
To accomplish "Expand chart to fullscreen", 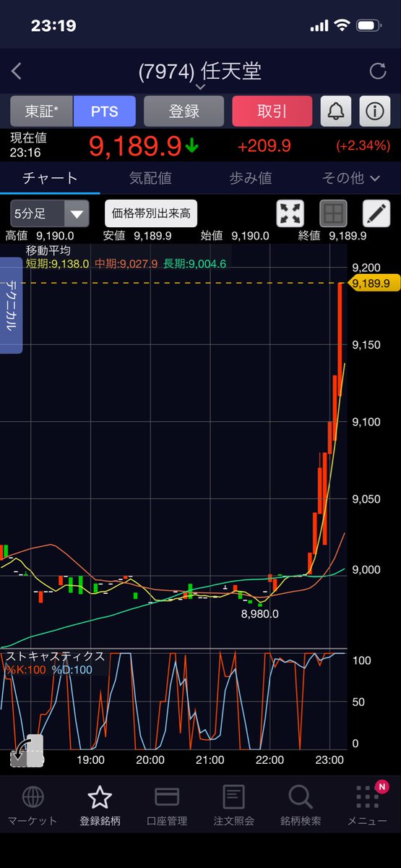I will point(290,213).
